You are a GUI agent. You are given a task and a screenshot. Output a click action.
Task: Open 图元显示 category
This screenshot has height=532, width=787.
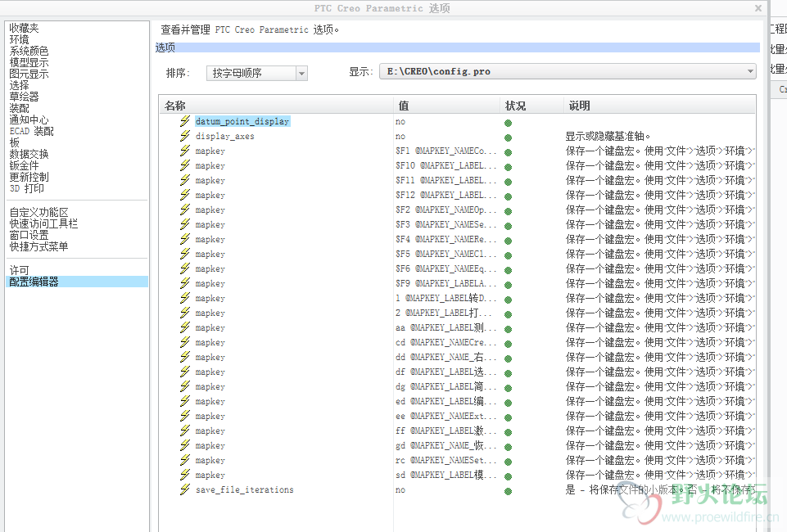29,74
